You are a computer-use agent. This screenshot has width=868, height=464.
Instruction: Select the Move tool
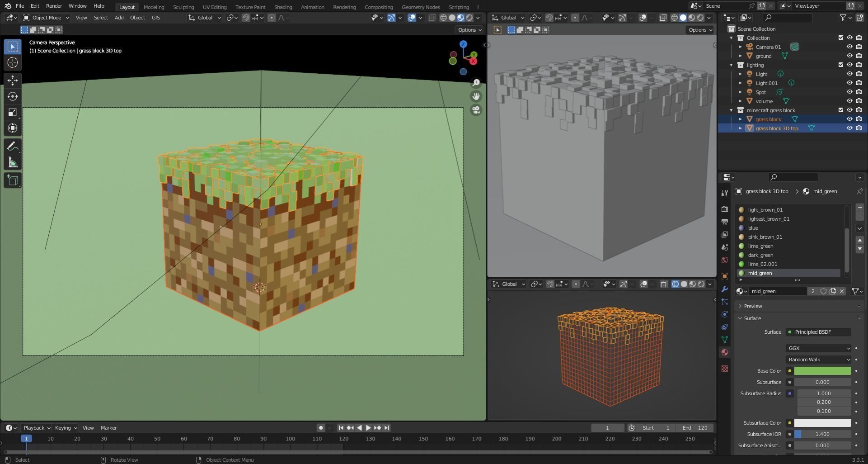pos(13,80)
